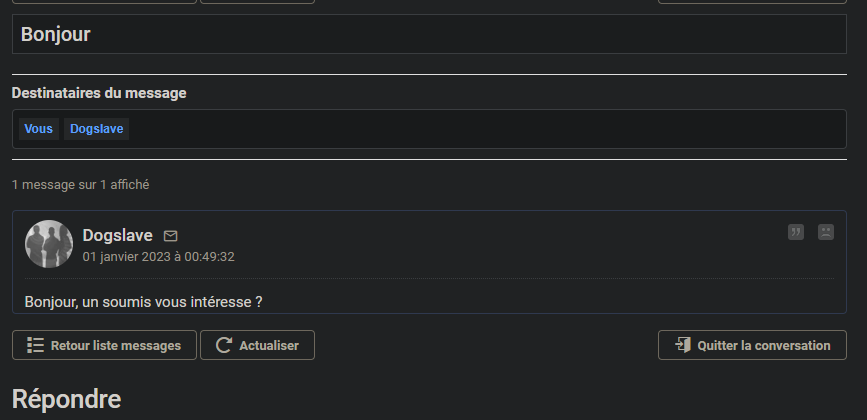This screenshot has width=867, height=420.
Task: Click the Répondre heading
Action: (x=66, y=399)
